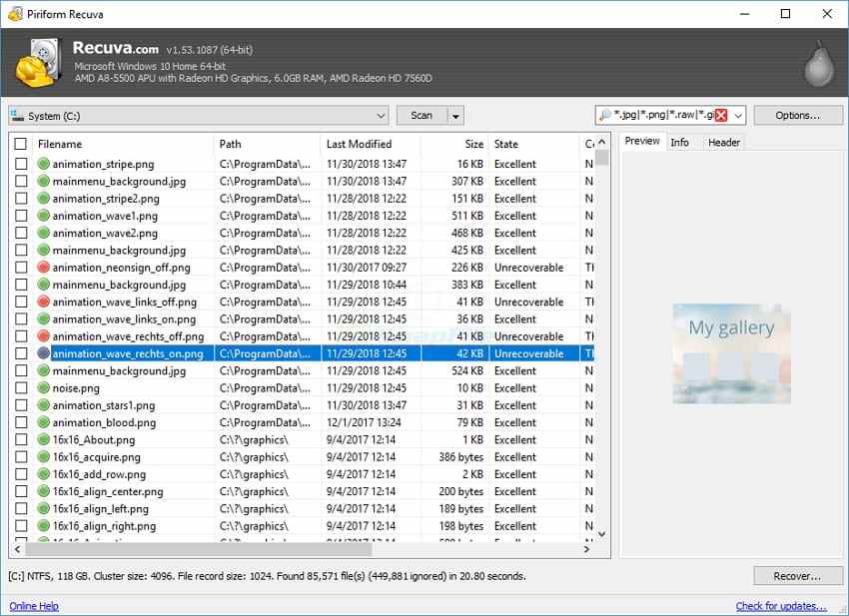Check the box for noise.png
This screenshot has width=849, height=616.
click(21, 387)
